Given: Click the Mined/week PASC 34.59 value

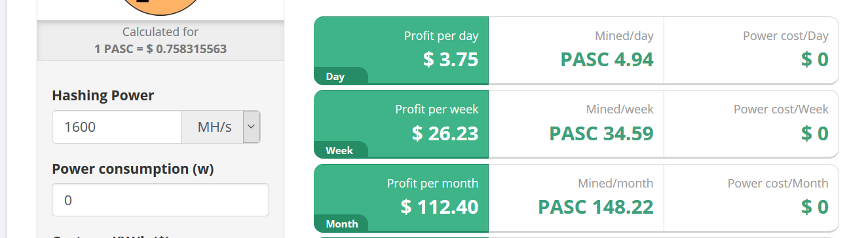Looking at the screenshot, I should click(x=601, y=133).
